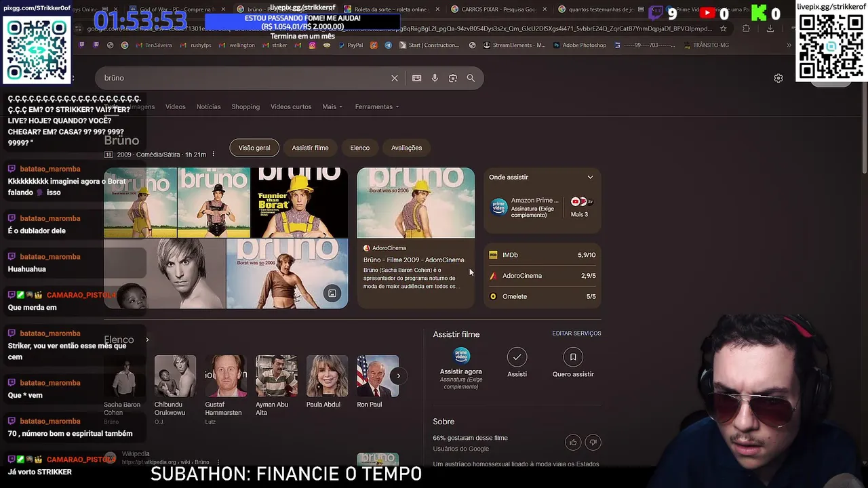Click batatao_maromba chat username above Huahuahua
Image resolution: width=868 pixels, height=488 pixels.
50,257
